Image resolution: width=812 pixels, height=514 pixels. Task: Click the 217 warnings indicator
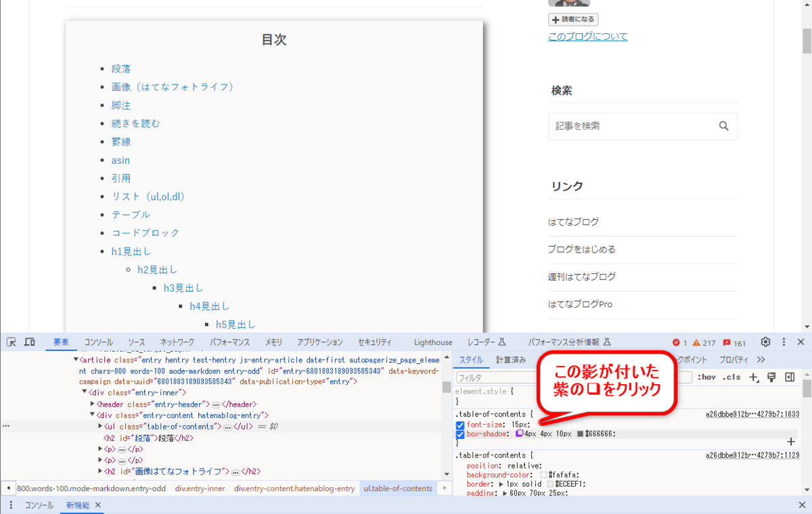(704, 343)
